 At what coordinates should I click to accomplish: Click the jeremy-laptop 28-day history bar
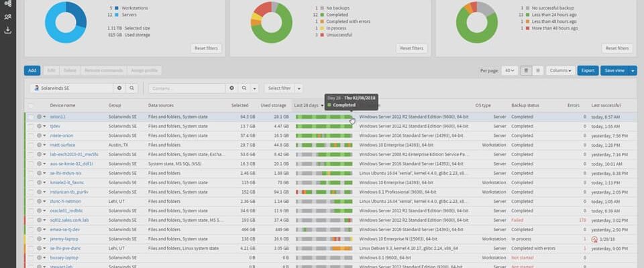324,239
